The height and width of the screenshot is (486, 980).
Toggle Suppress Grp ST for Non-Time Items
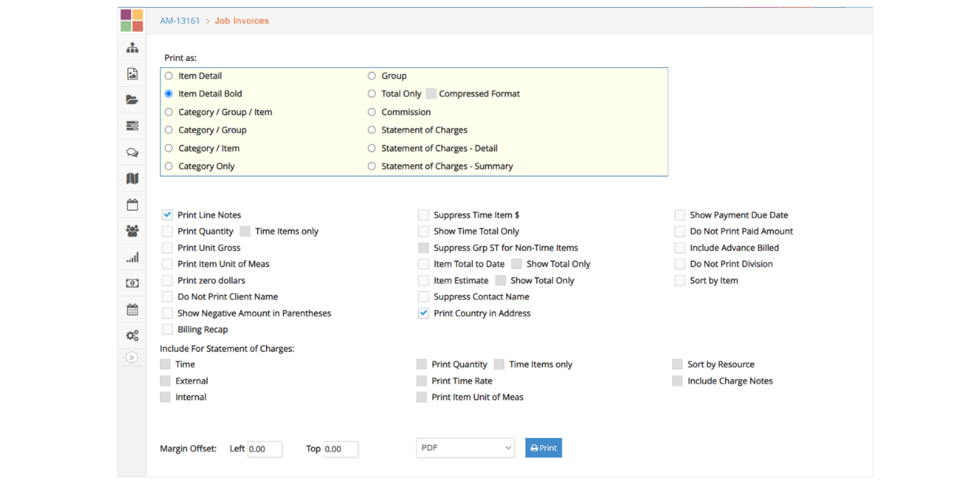point(424,248)
